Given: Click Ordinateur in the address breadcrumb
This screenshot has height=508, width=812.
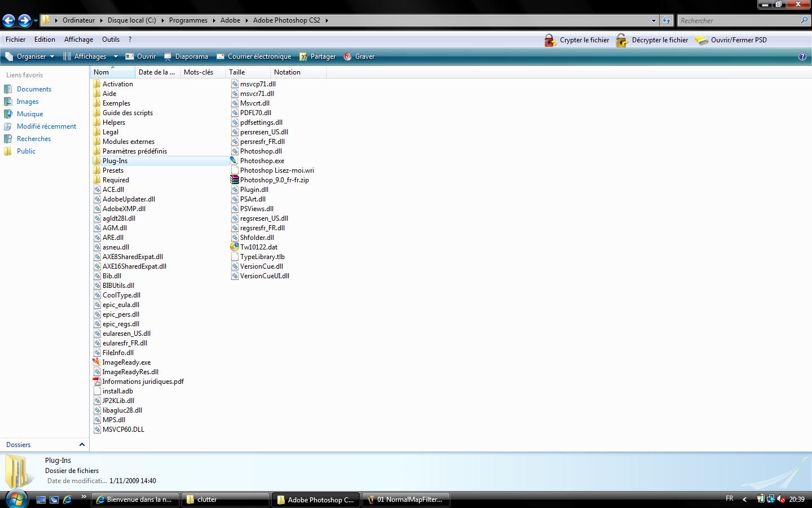Looking at the screenshot, I should point(78,20).
